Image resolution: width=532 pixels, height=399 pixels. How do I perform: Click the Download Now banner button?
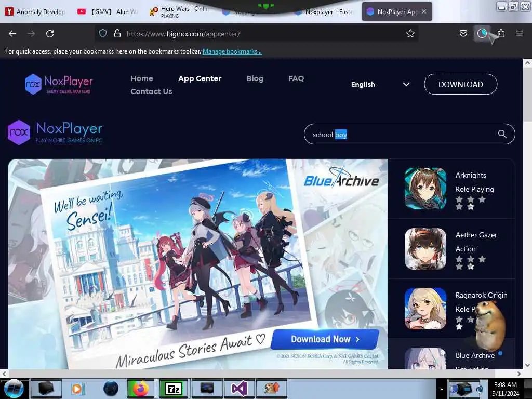(x=325, y=339)
